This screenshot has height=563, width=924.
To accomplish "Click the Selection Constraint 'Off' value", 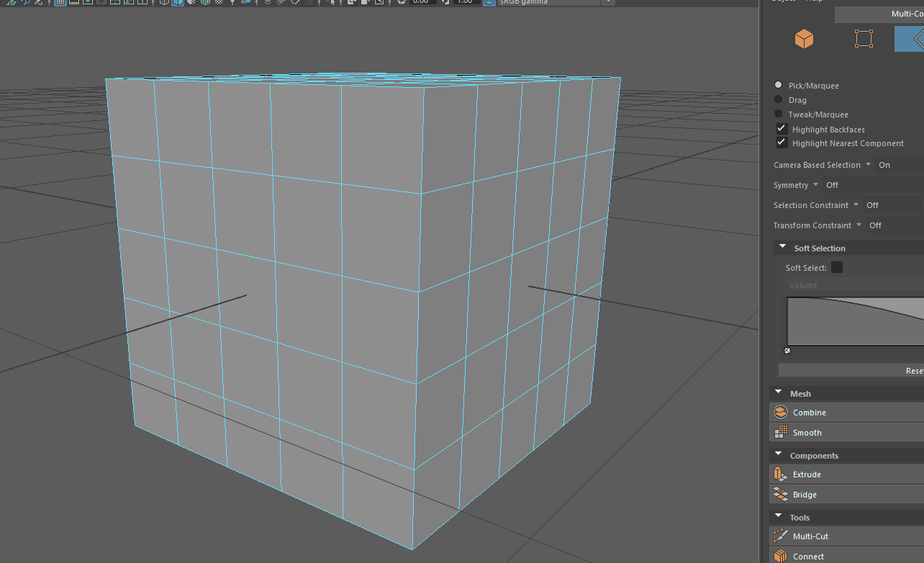I will pyautogui.click(x=872, y=205).
